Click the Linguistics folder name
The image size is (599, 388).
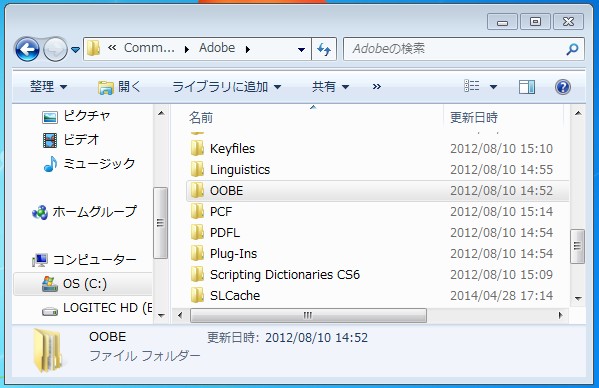[x=240, y=170]
